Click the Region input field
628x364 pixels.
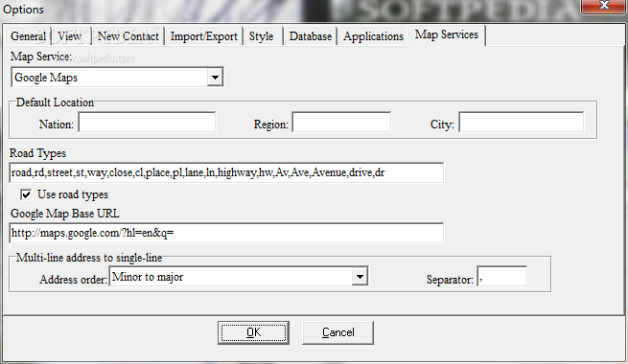point(341,122)
